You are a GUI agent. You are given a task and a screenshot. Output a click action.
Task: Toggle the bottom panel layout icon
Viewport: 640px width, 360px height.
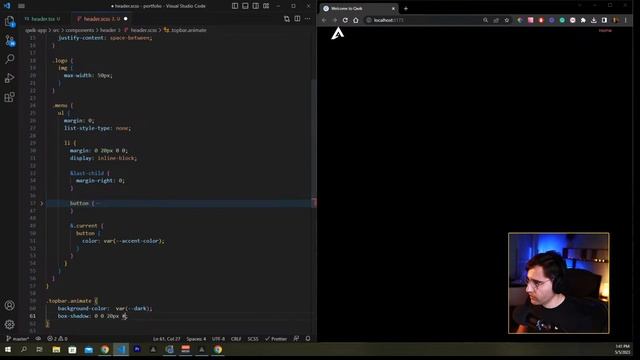[245, 6]
